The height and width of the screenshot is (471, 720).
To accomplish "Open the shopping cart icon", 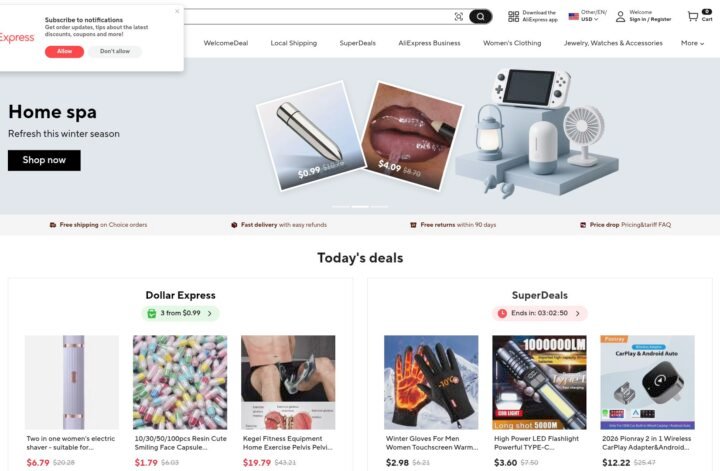I will point(692,17).
